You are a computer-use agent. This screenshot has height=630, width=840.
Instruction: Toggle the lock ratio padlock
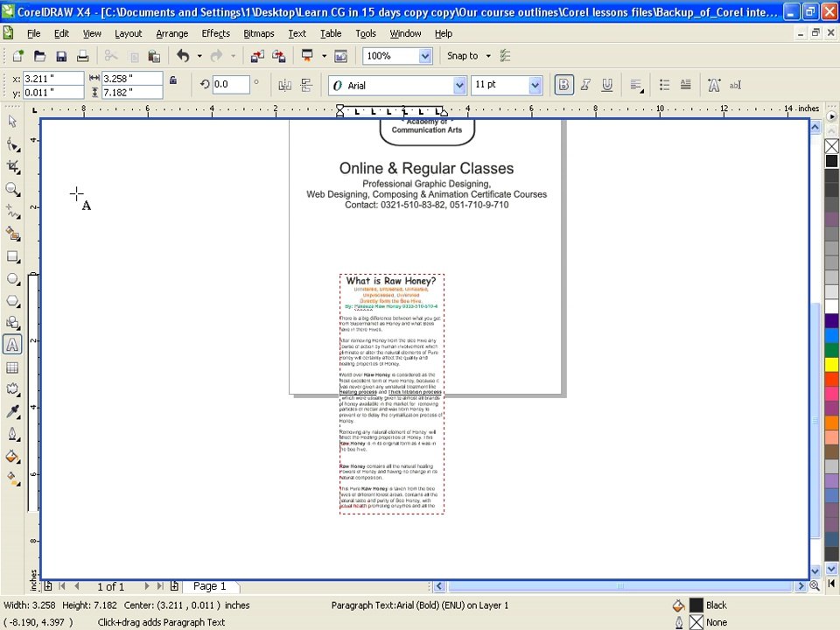tap(173, 80)
